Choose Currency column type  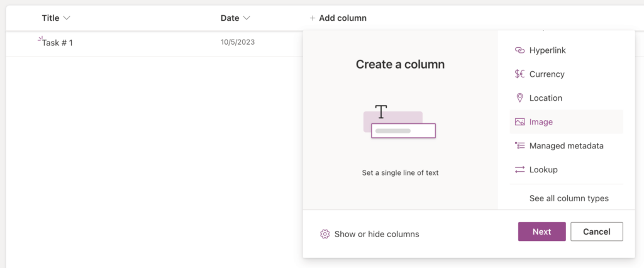click(567, 74)
